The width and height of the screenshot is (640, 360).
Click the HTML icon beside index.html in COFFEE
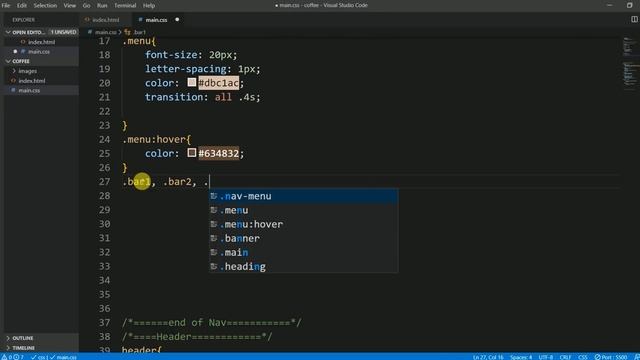(x=13, y=81)
